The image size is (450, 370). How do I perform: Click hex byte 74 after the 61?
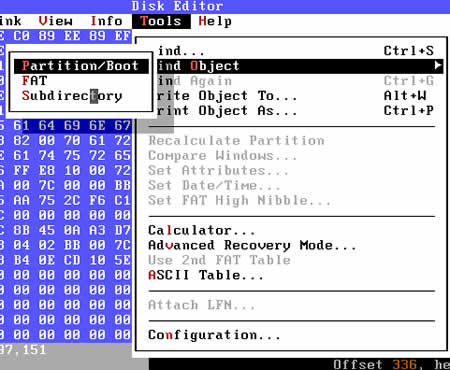click(x=47, y=155)
